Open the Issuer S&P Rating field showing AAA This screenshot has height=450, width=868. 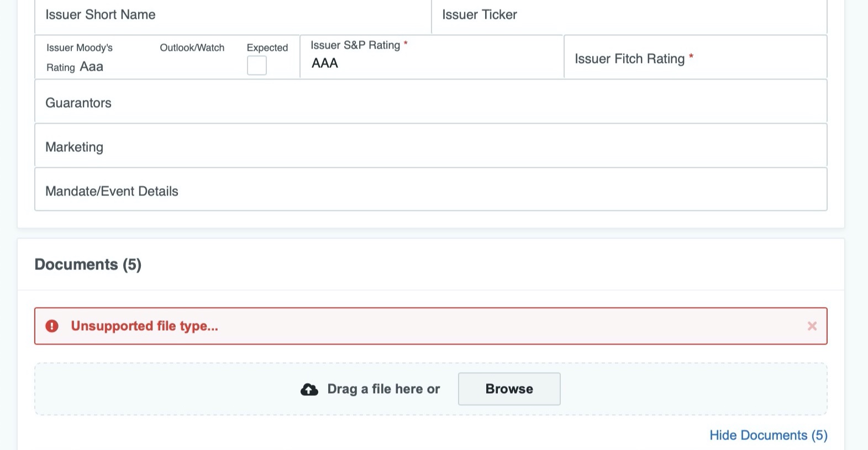431,63
